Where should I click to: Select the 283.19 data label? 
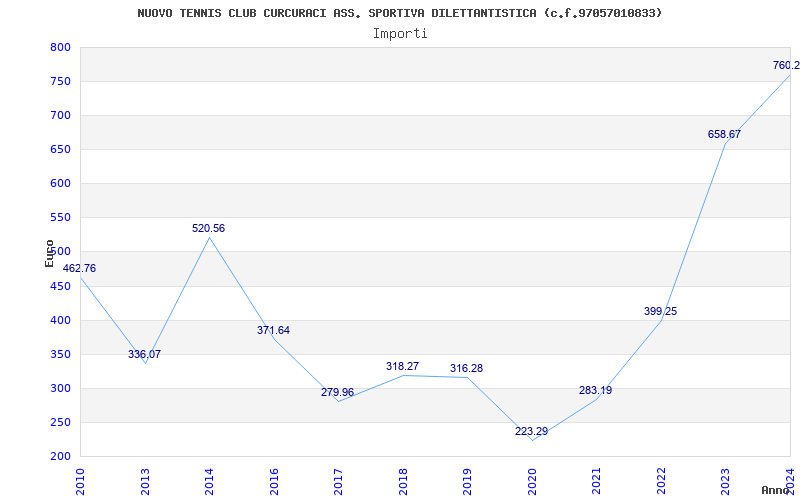pos(595,390)
